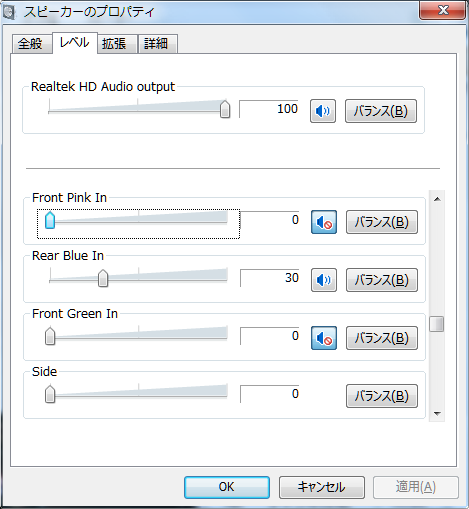Click the speaker properties title bar icon
This screenshot has height=509, width=469.
point(9,12)
